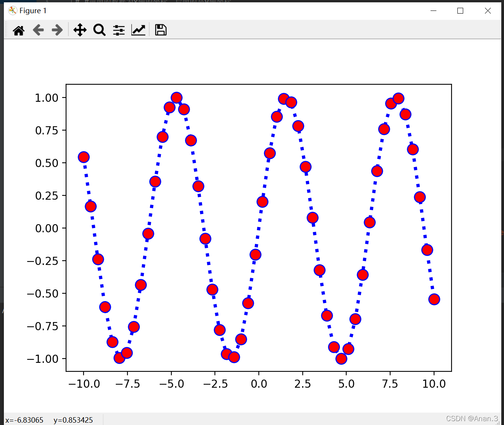Click the Figure 1 title text
Screen dimensions: 504x425
[33, 10]
